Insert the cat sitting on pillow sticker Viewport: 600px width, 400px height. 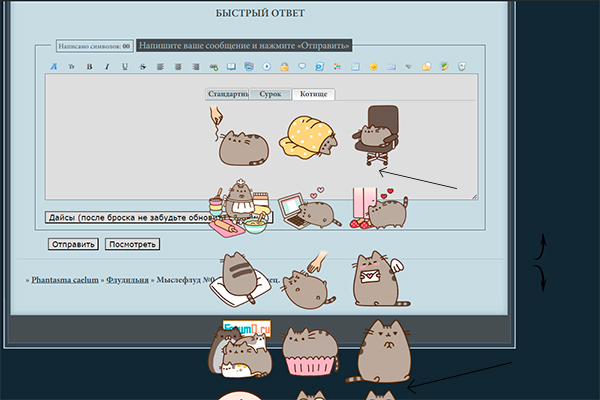(240, 279)
